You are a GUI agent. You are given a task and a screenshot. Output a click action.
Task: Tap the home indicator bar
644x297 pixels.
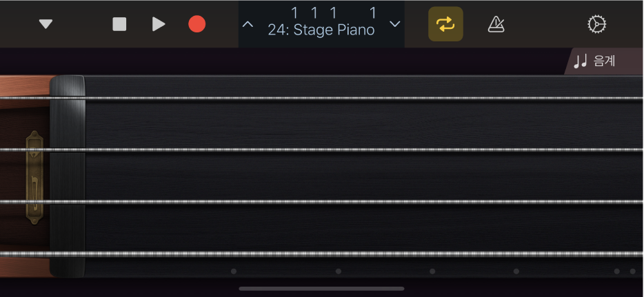[x=321, y=289]
